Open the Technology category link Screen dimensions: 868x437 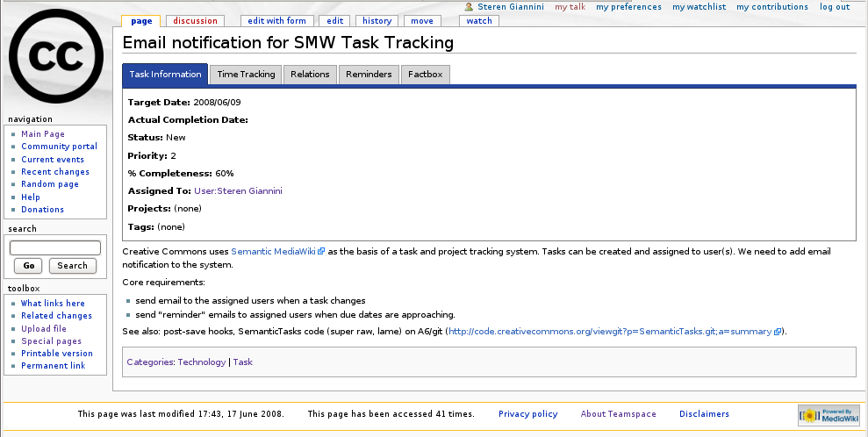click(201, 362)
